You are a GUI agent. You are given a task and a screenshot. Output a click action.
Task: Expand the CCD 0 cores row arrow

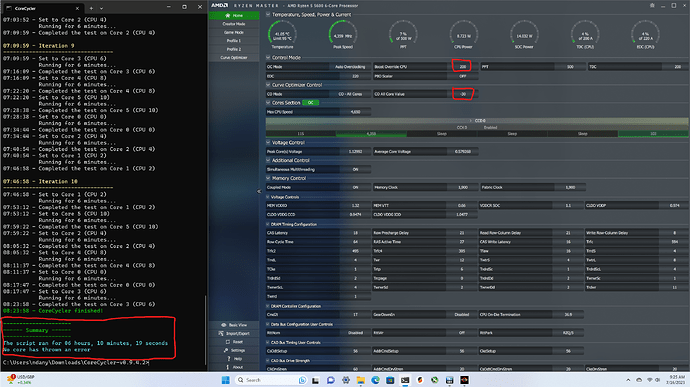(470, 120)
